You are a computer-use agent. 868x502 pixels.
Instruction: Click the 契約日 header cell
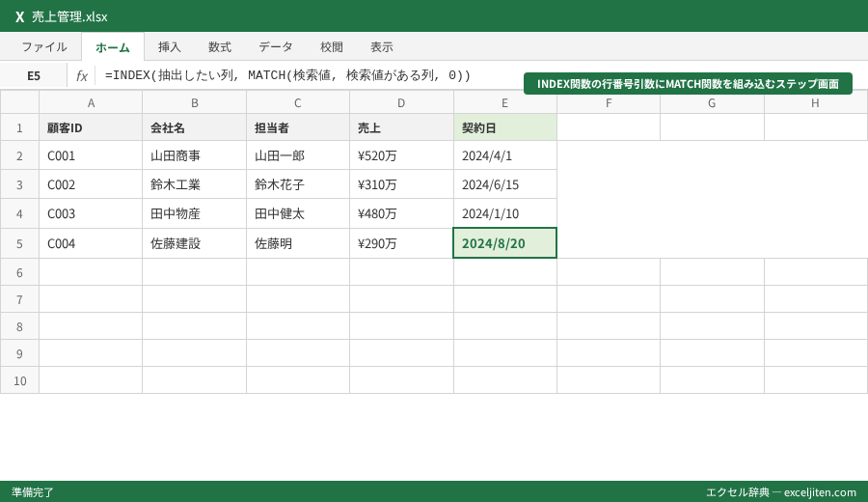504,128
